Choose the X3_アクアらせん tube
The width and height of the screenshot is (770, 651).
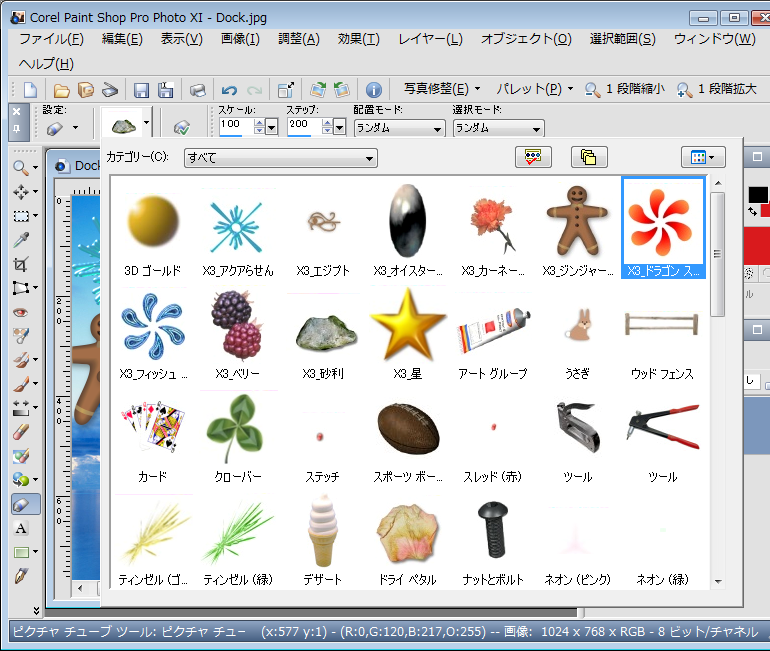(238, 230)
